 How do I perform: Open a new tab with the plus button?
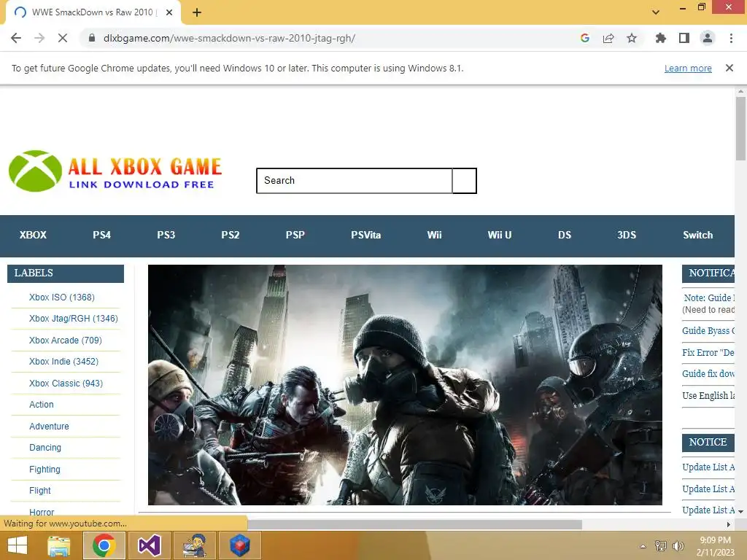pos(197,12)
